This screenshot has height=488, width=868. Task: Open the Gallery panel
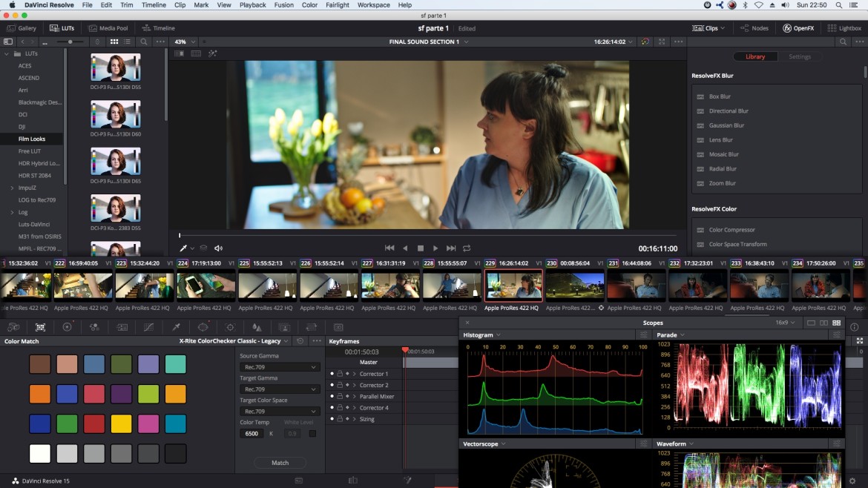tap(22, 27)
